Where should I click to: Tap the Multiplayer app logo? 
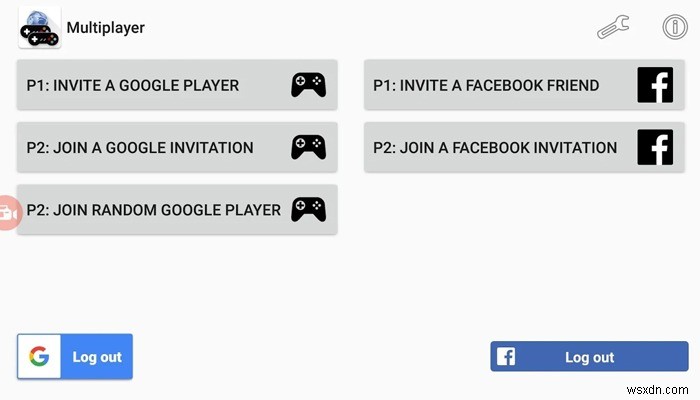coord(40,27)
